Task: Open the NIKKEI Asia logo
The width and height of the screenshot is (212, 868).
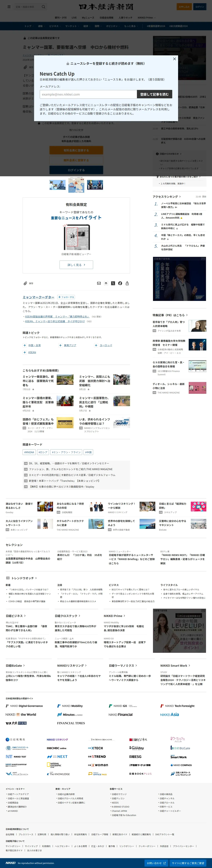Action: pos(169,714)
